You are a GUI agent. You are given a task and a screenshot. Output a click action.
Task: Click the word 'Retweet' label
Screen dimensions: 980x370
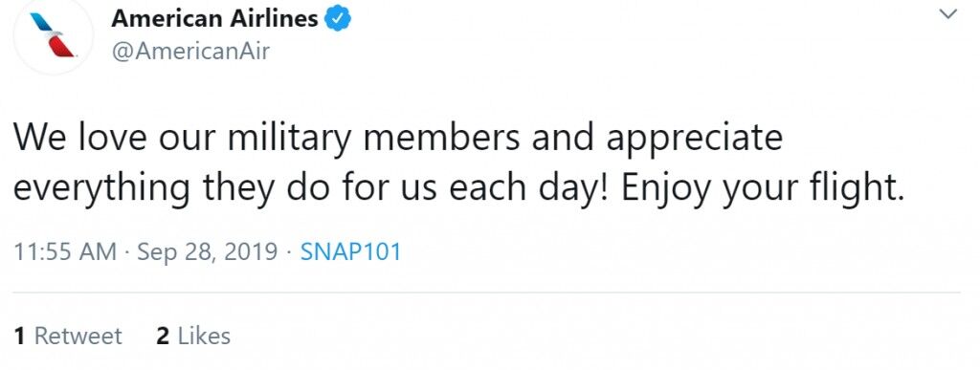(x=78, y=337)
